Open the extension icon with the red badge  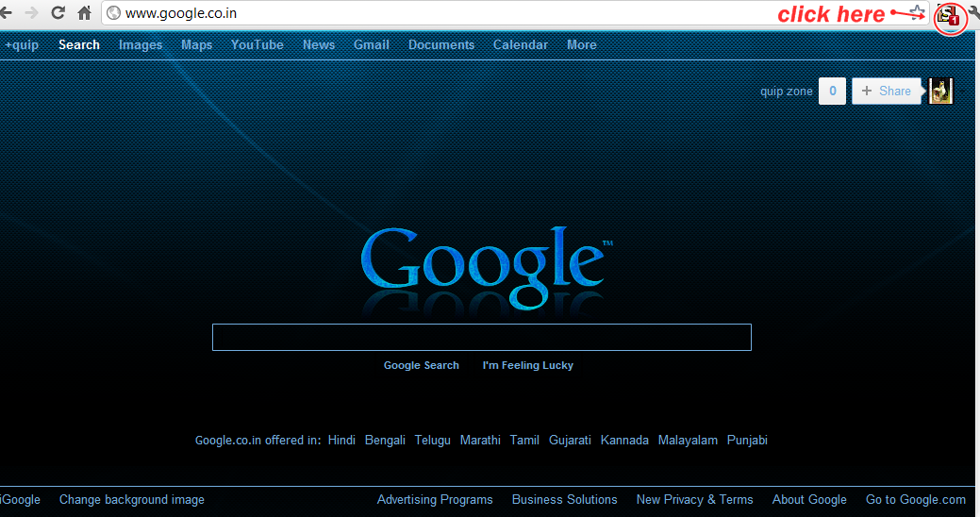[950, 15]
